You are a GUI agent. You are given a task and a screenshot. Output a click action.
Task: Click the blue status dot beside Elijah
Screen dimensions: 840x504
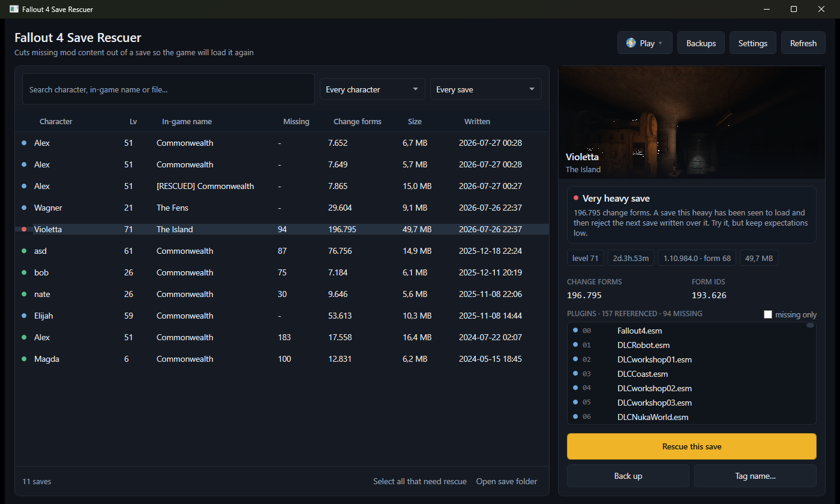tap(24, 316)
